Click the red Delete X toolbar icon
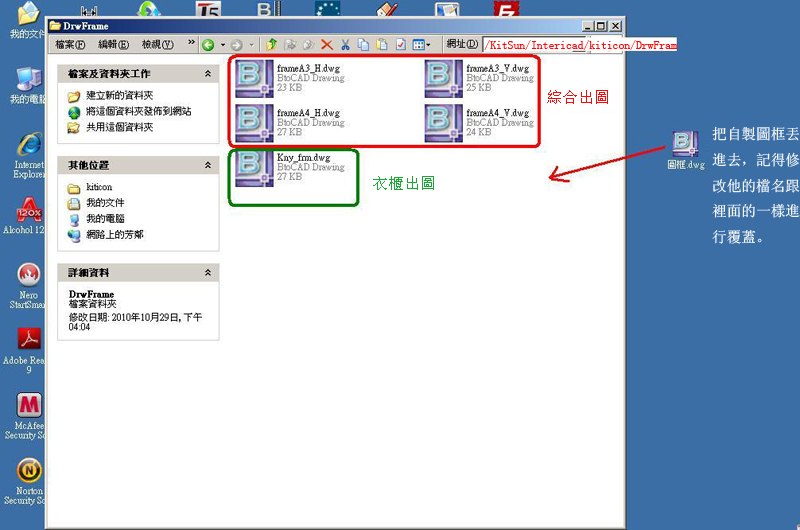The width and height of the screenshot is (800, 530). click(326, 45)
